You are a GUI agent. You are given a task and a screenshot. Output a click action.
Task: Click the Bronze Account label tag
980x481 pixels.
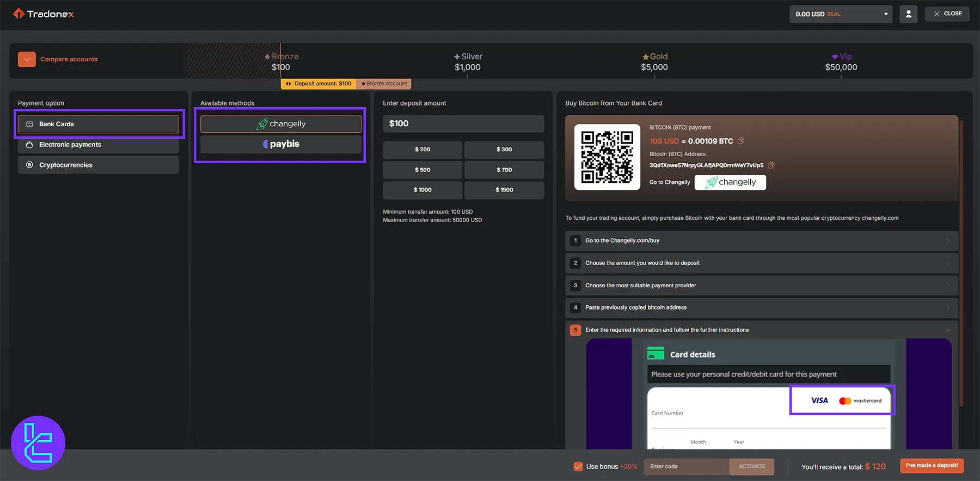pos(384,84)
